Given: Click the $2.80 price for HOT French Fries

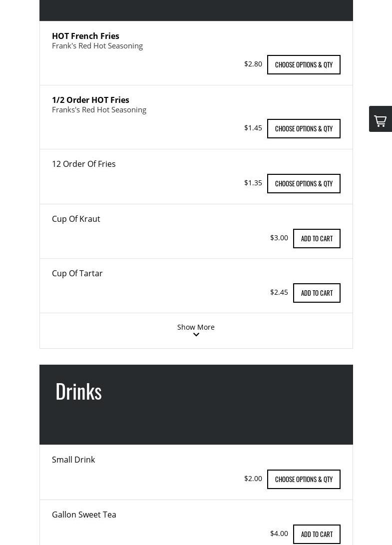Looking at the screenshot, I should (x=253, y=64).
